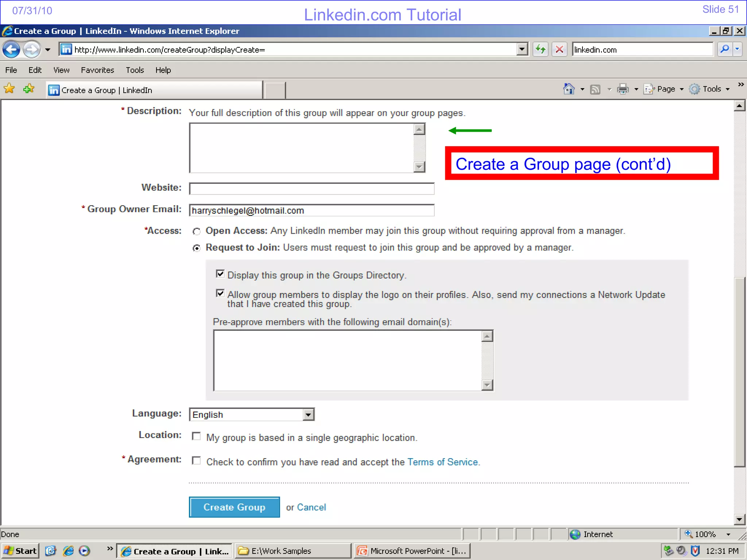Expand the zoom level dropdown arrow

[x=728, y=534]
